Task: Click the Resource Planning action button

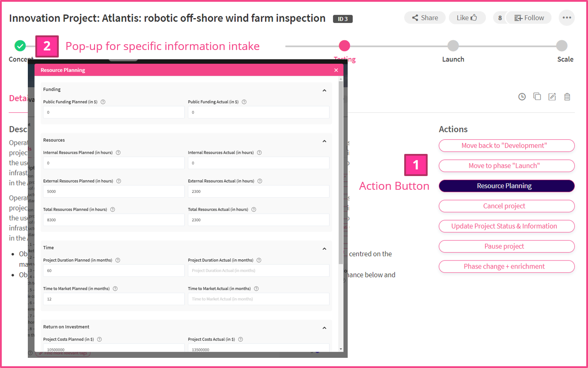Action: 506,186
